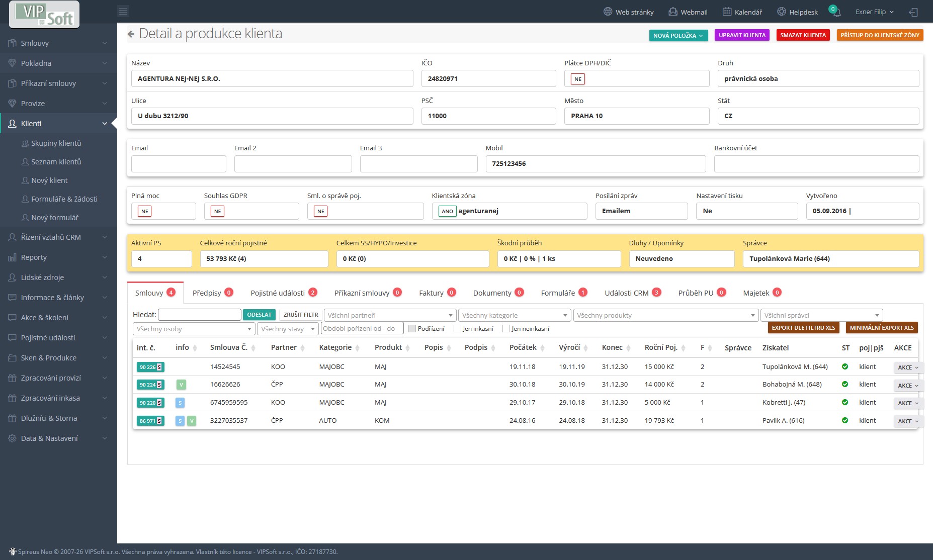The width and height of the screenshot is (933, 560).
Task: Open Všichni správci dropdown
Action: click(x=821, y=315)
